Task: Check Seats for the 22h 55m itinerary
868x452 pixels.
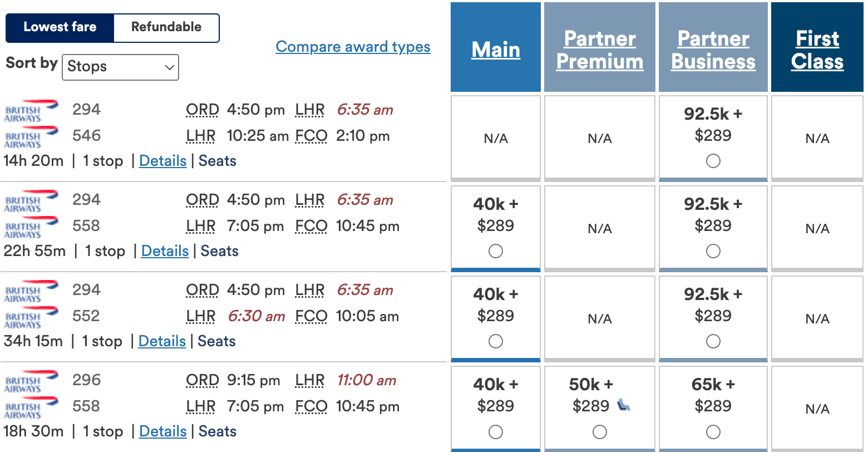Action: tap(219, 251)
